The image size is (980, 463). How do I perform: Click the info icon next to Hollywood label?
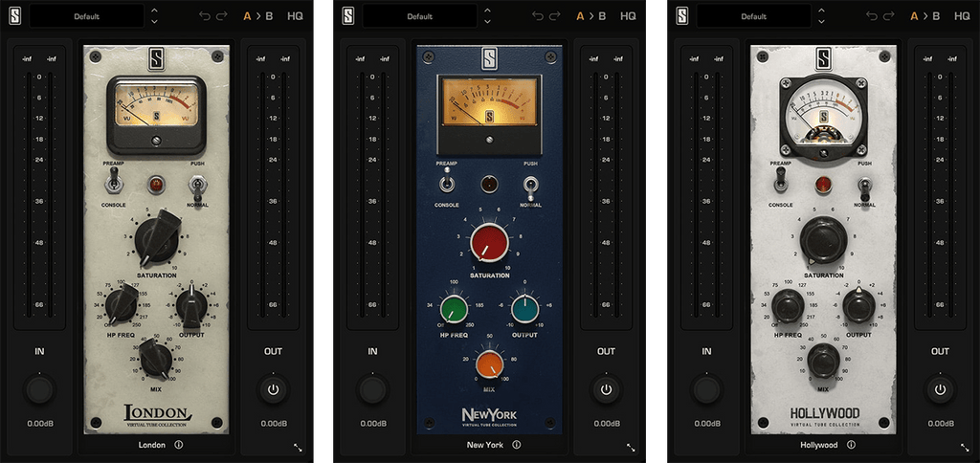pos(850,445)
